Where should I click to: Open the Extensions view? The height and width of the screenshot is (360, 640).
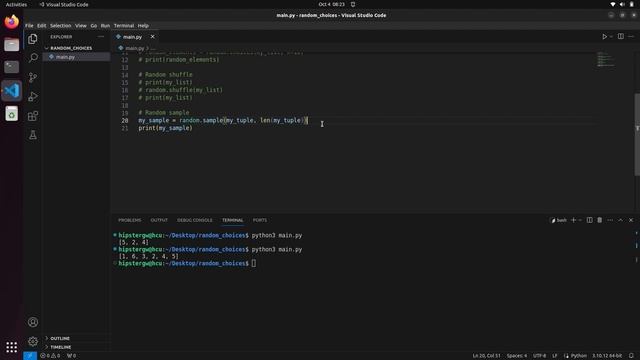[x=33, y=116]
